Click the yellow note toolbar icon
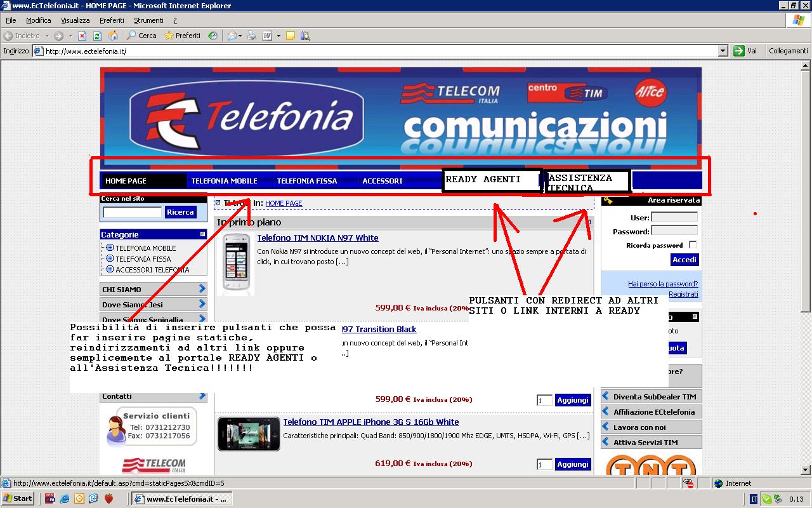 [x=291, y=36]
